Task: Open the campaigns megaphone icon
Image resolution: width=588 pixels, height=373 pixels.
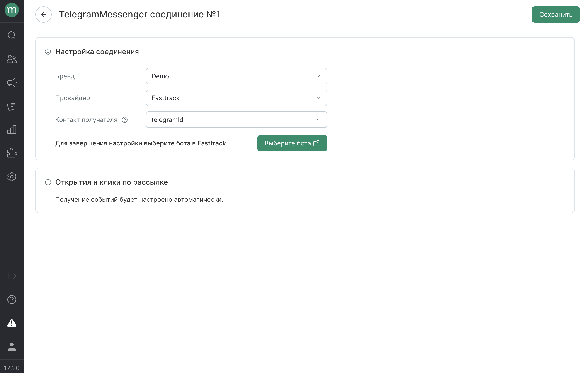Action: coord(12,82)
